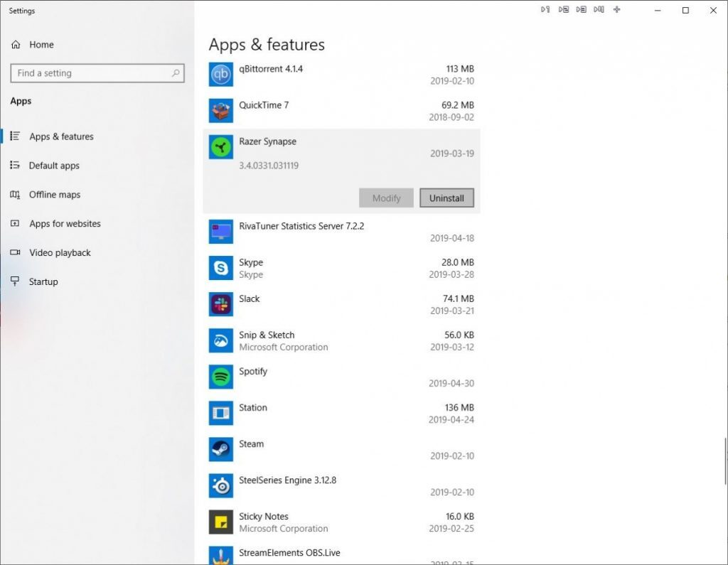Image resolution: width=728 pixels, height=565 pixels.
Task: Click the Steam app icon
Action: (x=221, y=449)
